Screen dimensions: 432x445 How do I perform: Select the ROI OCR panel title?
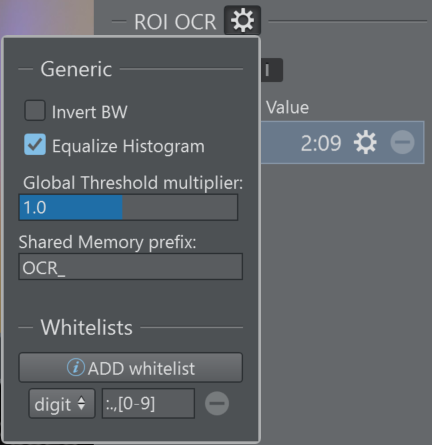click(x=175, y=22)
